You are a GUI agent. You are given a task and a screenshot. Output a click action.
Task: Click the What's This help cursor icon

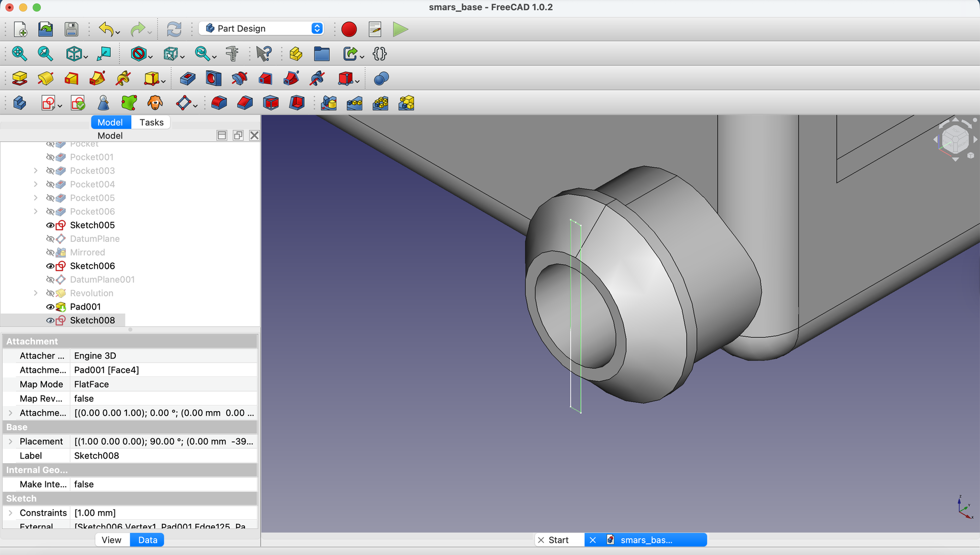coord(264,54)
